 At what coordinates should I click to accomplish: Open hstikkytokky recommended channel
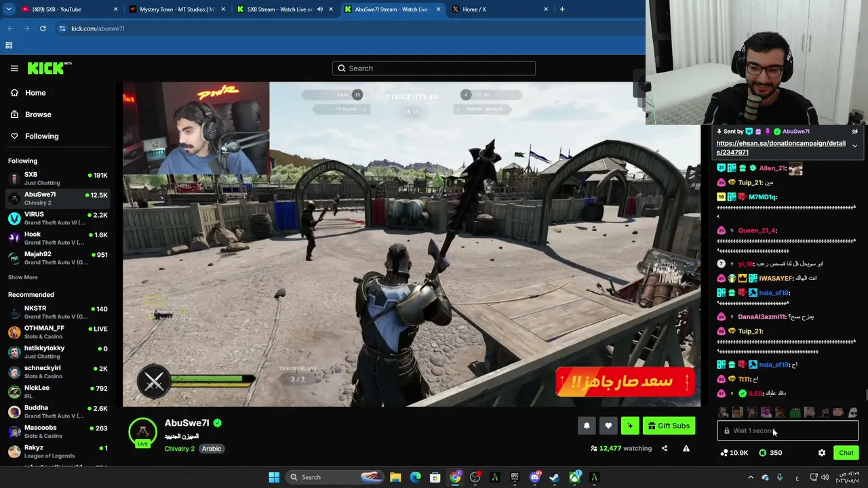point(58,352)
